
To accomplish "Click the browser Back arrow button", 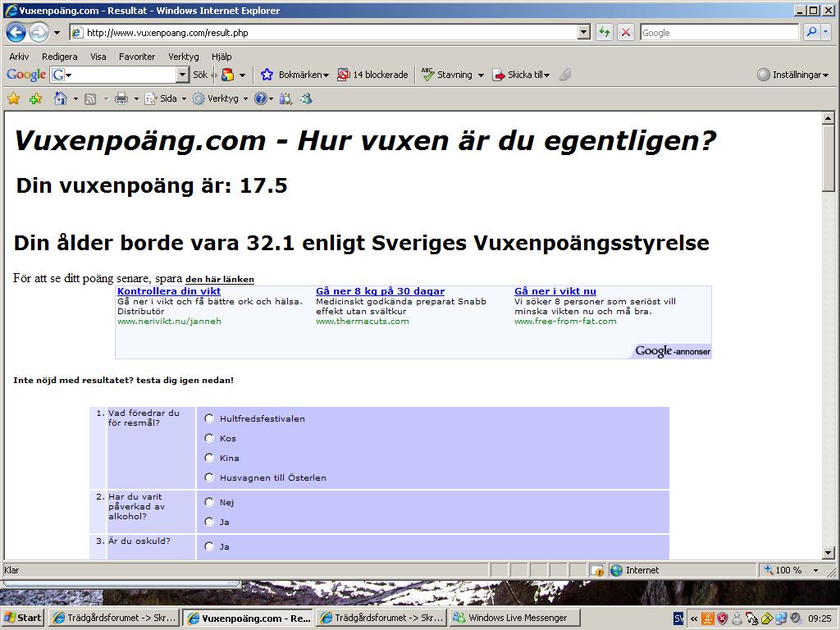I will (x=16, y=33).
